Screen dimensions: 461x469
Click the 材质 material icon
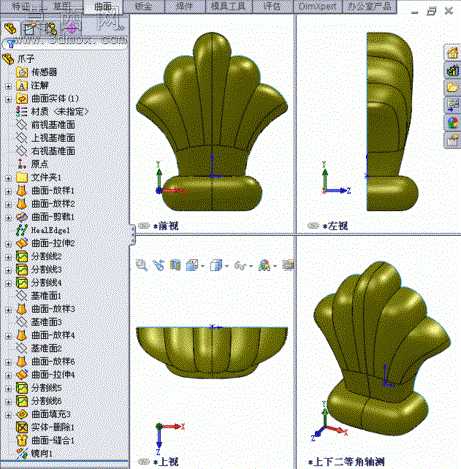pos(22,111)
